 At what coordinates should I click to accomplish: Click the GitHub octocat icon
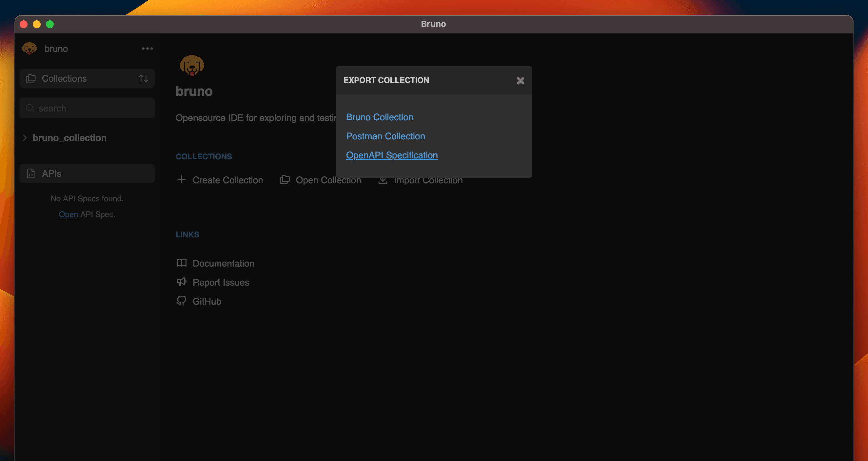click(x=181, y=301)
